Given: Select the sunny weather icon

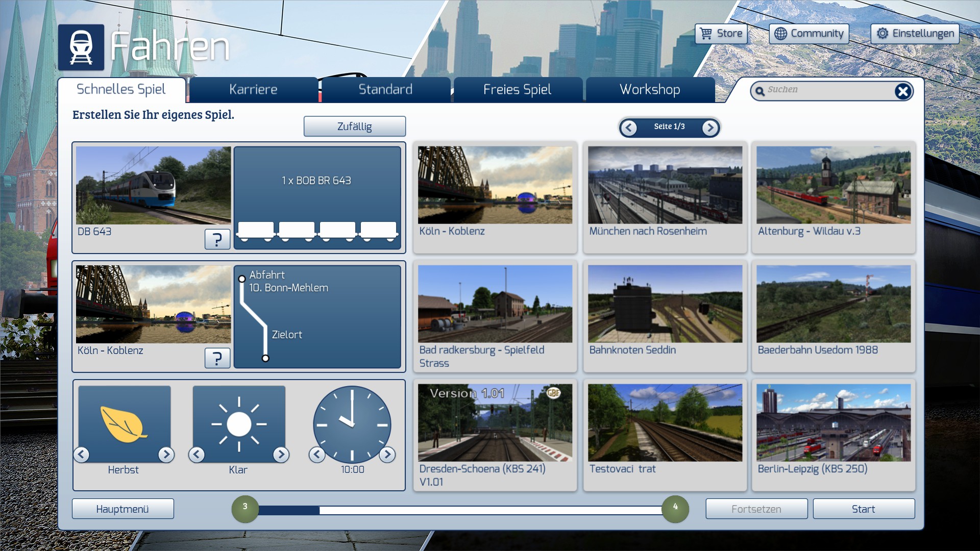Looking at the screenshot, I should coord(239,423).
